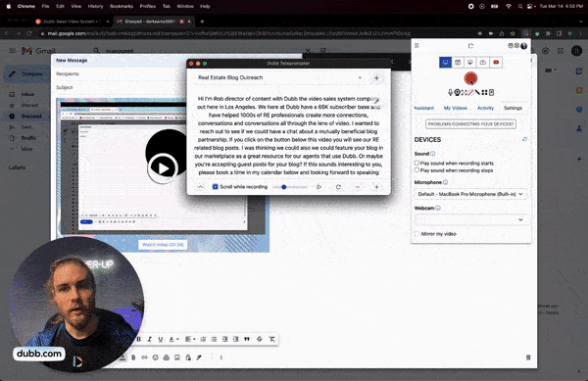Open the Webcam device dropdown

point(470,219)
